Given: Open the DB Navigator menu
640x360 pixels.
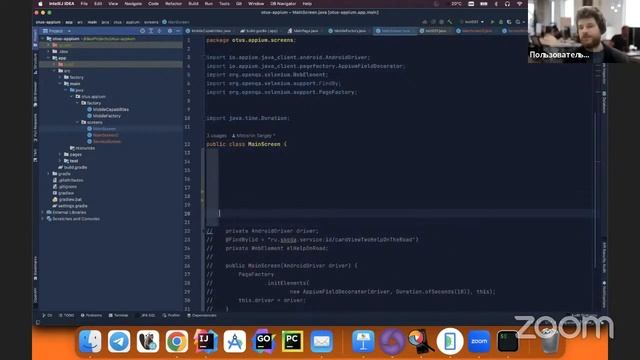Looking at the screenshot, I should point(283,4).
